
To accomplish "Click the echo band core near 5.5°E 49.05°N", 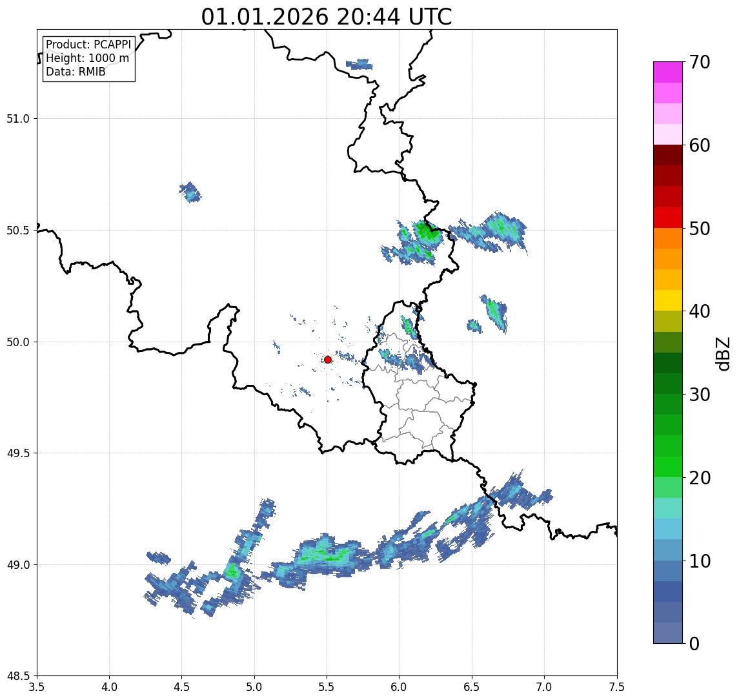I will pyautogui.click(x=325, y=555).
